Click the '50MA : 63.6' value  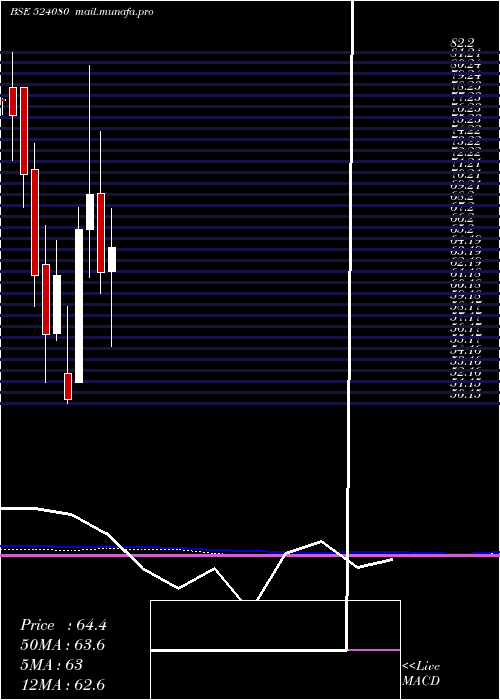tap(62, 645)
